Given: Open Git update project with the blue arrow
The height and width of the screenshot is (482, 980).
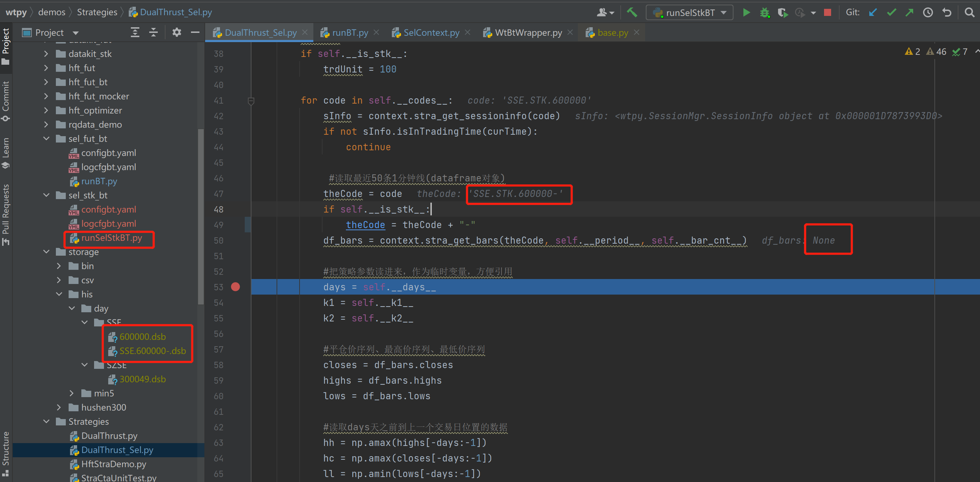Looking at the screenshot, I should [872, 12].
